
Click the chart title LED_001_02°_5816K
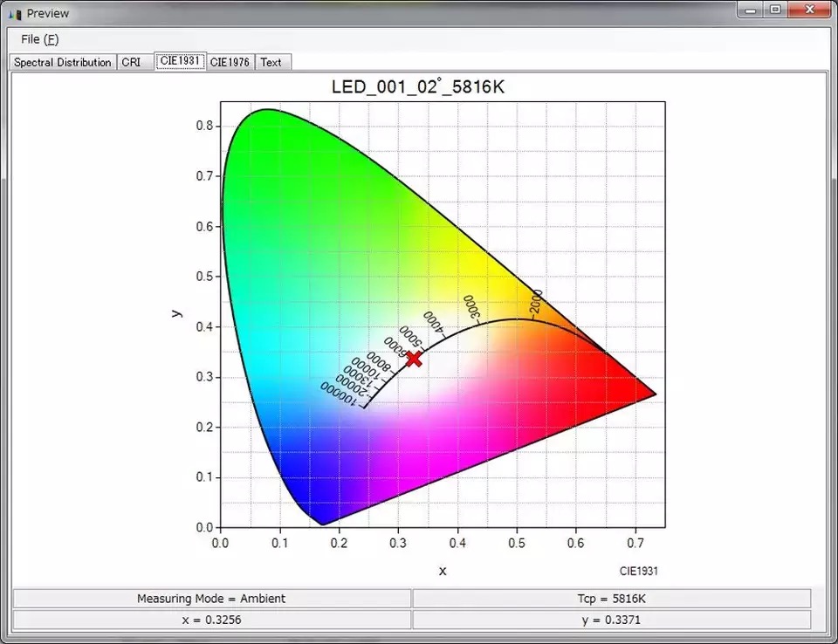[418, 88]
